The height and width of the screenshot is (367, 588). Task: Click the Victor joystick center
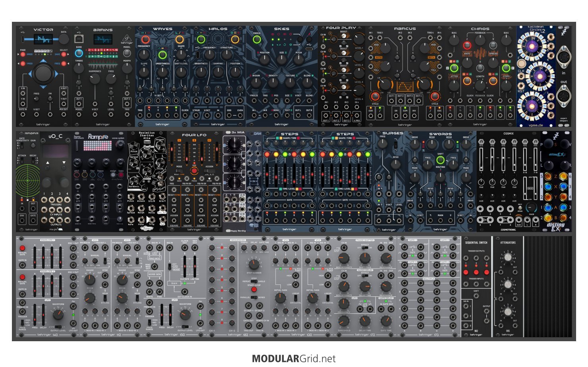click(43, 73)
